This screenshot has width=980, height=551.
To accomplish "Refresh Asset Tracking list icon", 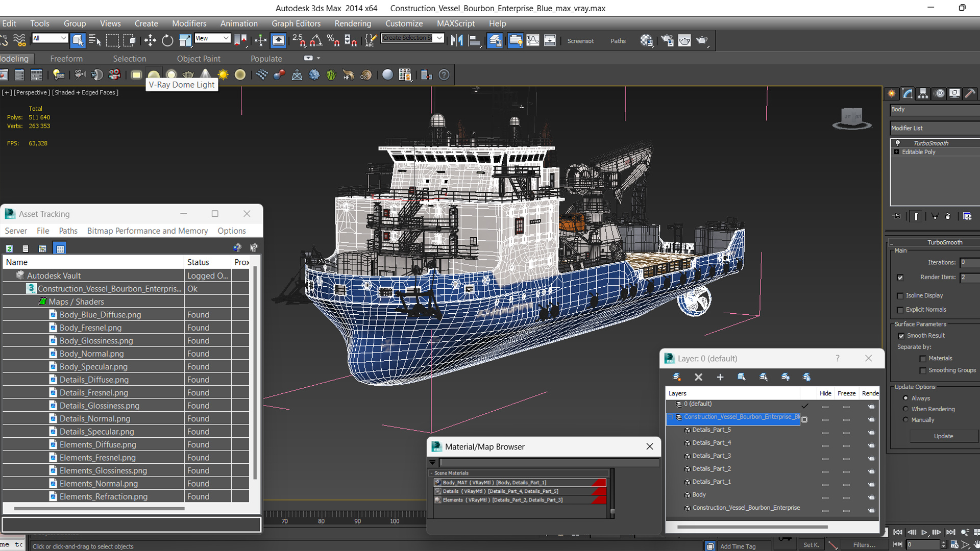I will tap(9, 248).
